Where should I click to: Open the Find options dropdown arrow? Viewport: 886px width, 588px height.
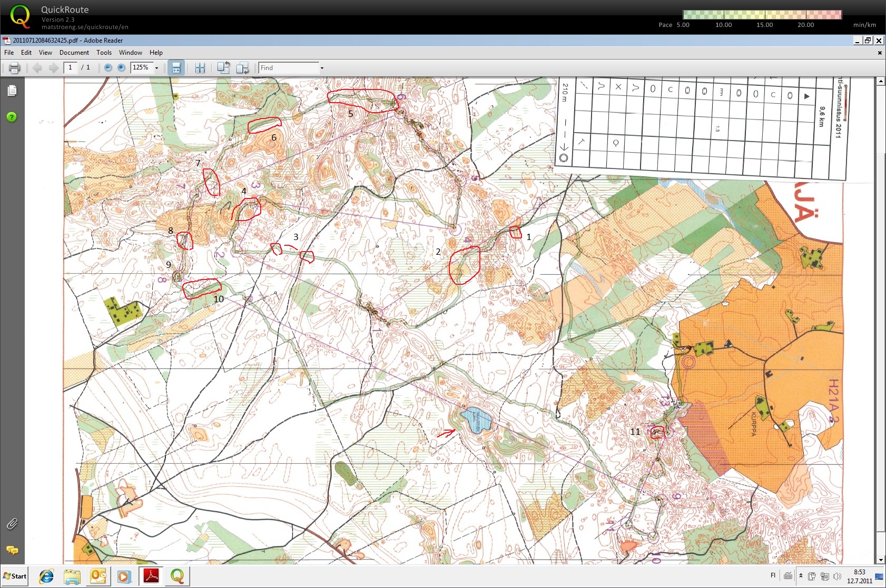322,68
